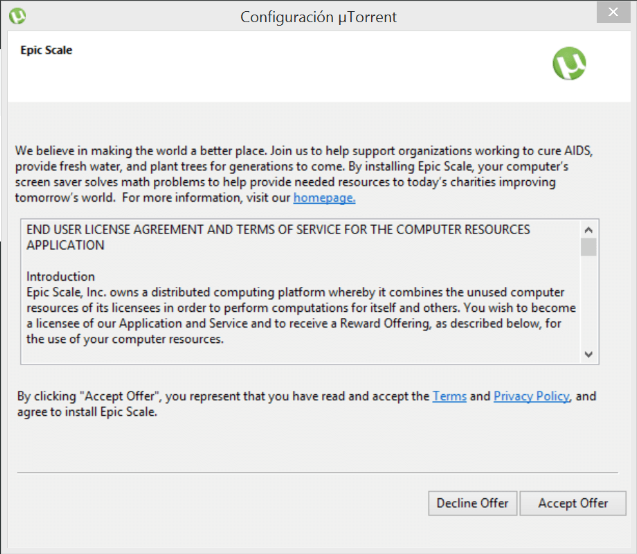Open the Terms link
The width and height of the screenshot is (637, 554).
449,396
